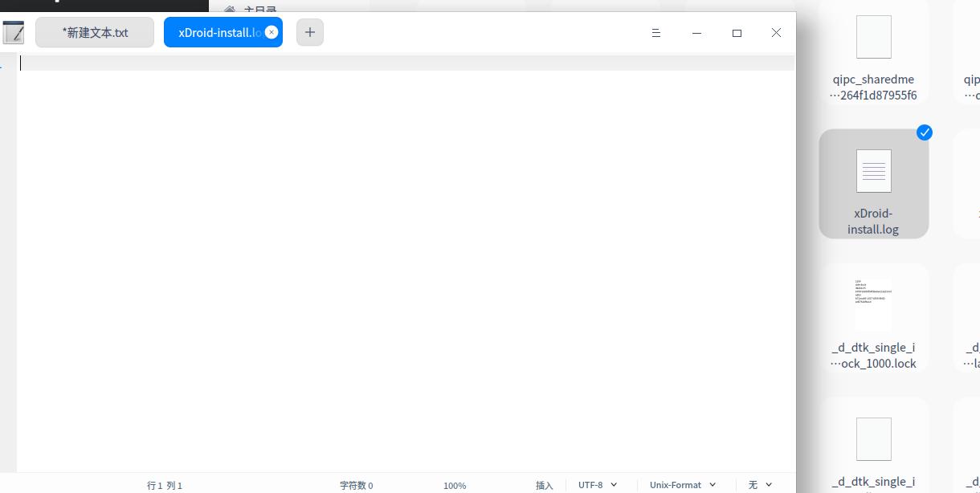Open the 无 syntax highlighting dropdown
The image size is (980, 493).
tap(758, 485)
